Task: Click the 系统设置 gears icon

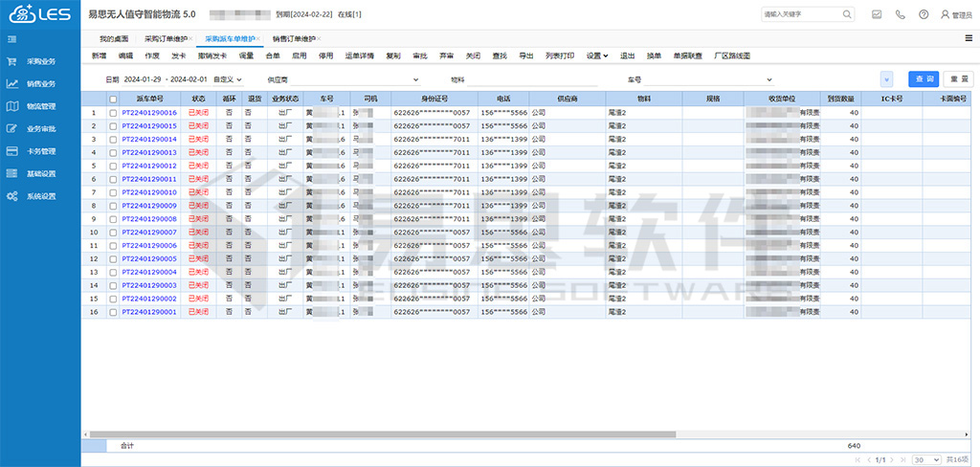Action: pos(11,196)
